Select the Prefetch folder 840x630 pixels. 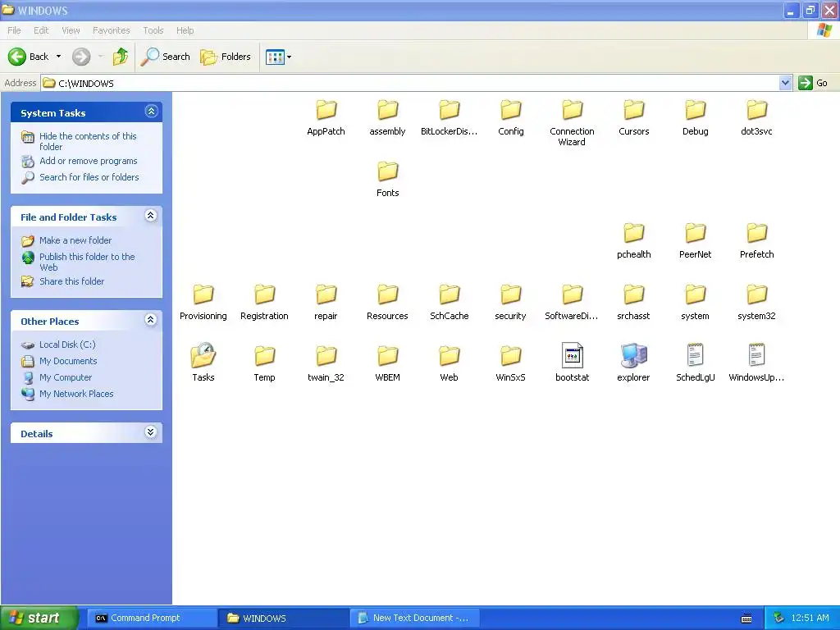(756, 241)
